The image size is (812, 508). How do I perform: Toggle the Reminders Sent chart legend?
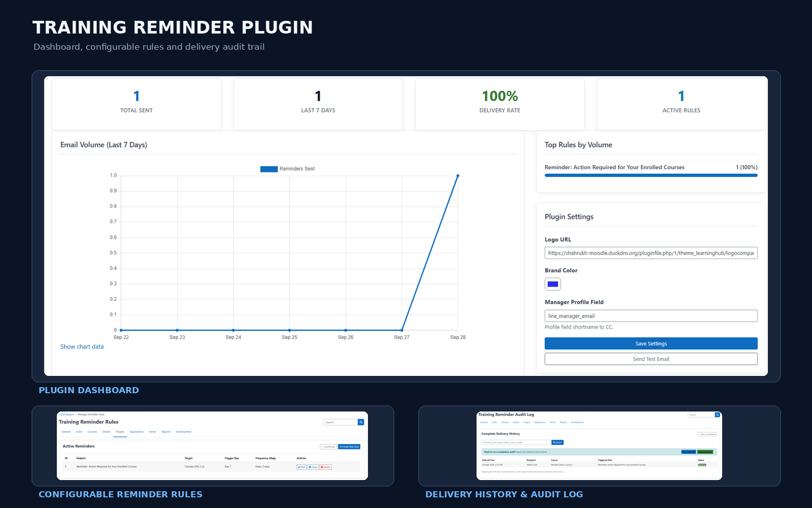[x=287, y=169]
